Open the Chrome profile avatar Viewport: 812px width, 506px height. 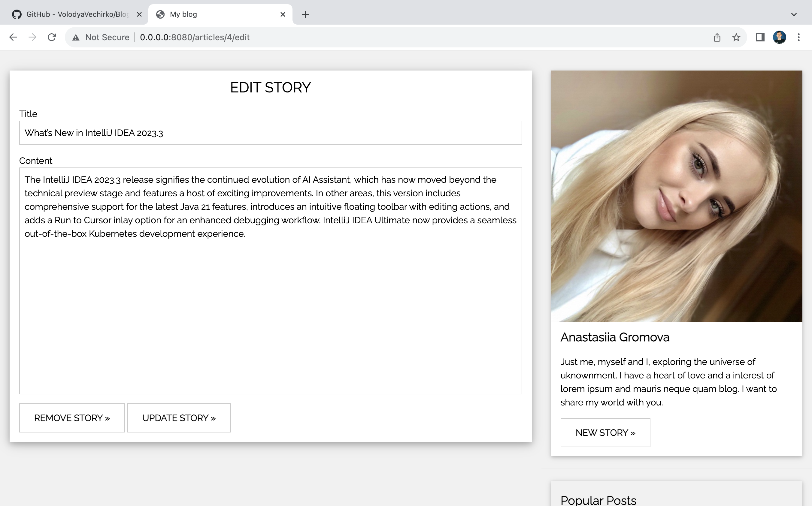(779, 37)
